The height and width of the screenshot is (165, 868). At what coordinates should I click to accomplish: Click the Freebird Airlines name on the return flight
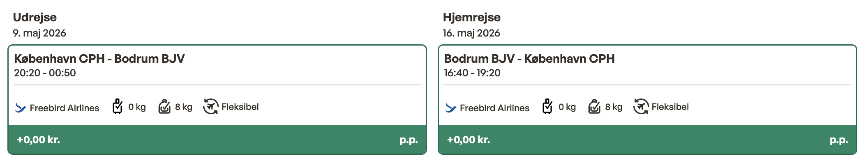494,108
